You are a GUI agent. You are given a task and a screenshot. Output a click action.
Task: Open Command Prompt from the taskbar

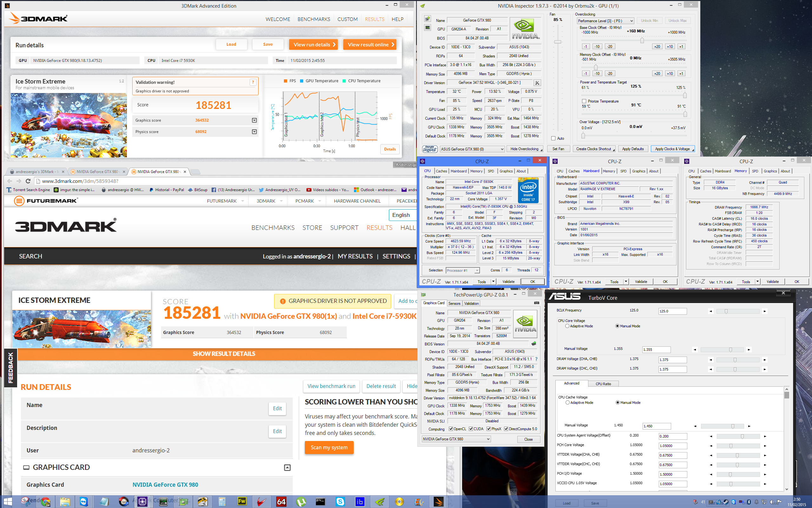pos(320,502)
